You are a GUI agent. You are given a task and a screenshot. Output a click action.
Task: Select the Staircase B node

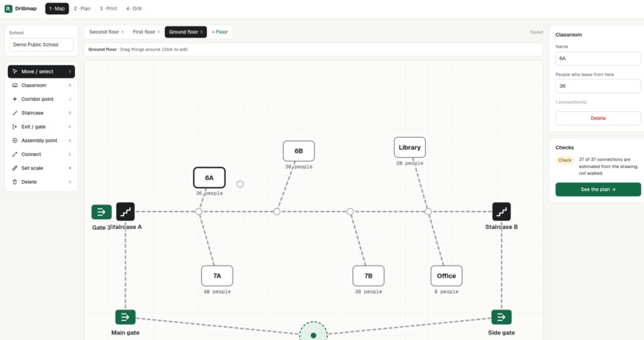(502, 212)
